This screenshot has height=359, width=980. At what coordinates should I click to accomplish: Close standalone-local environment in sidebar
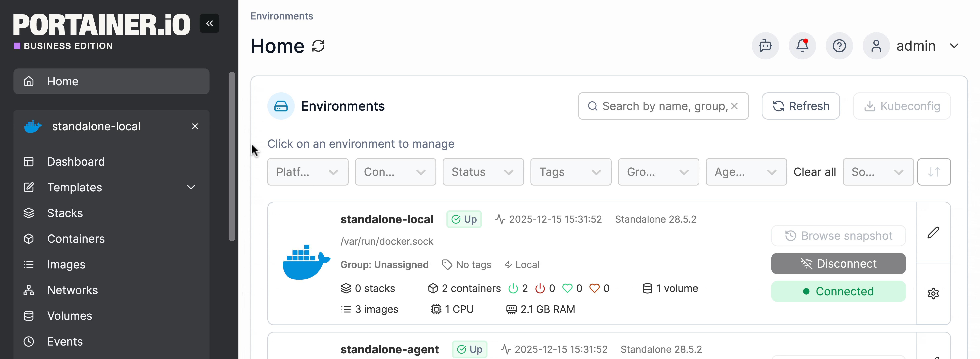click(x=195, y=126)
